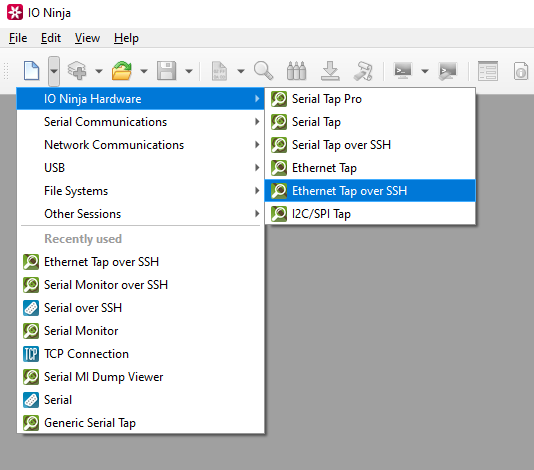The height and width of the screenshot is (470, 534).
Task: Click the magnifier search icon
Action: [264, 71]
